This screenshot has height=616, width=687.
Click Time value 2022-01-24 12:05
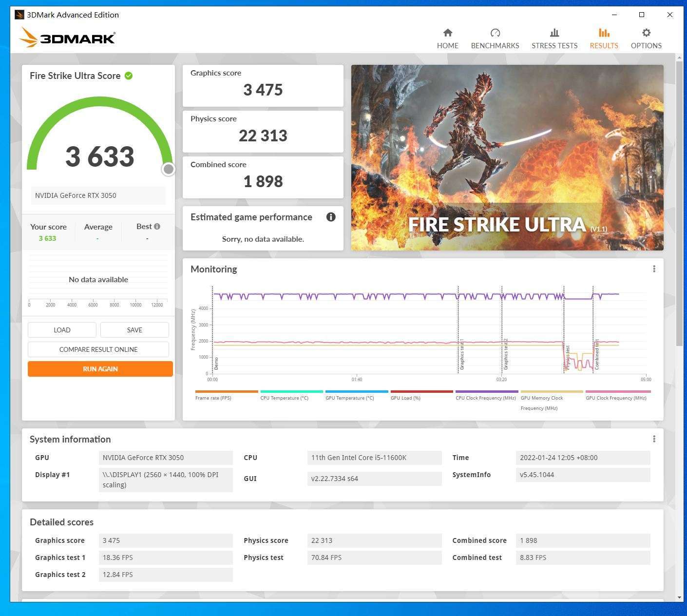[583, 458]
